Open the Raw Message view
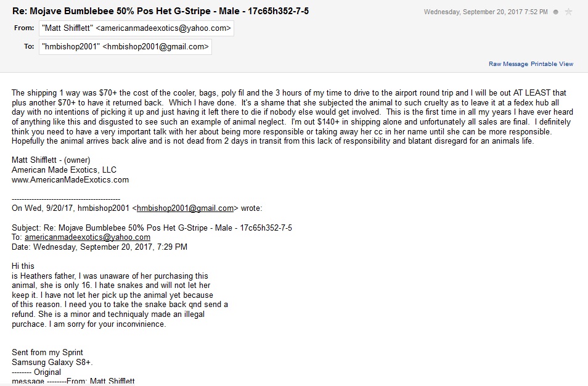Screen dimensions: 588x386 [x=508, y=64]
